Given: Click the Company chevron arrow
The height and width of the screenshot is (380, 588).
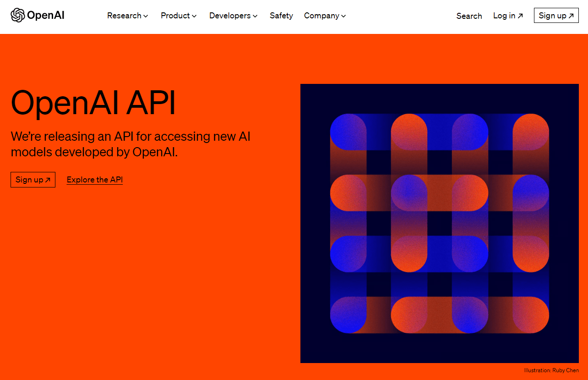Looking at the screenshot, I should [x=343, y=16].
